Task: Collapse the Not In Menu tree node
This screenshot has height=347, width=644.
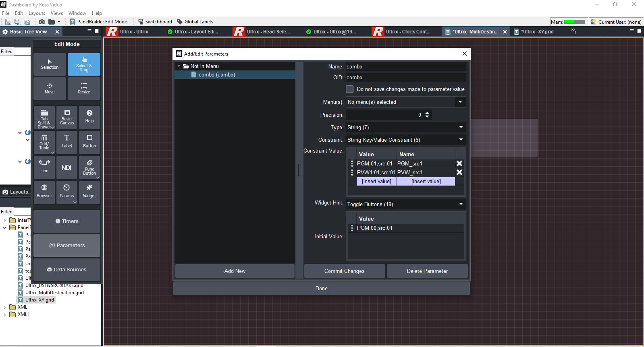Action: (179, 66)
